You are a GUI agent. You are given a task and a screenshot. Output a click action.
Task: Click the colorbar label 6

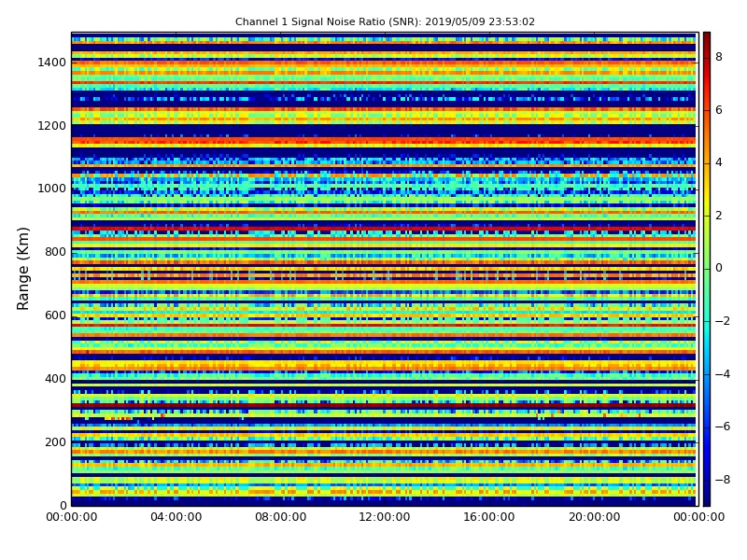[719, 110]
